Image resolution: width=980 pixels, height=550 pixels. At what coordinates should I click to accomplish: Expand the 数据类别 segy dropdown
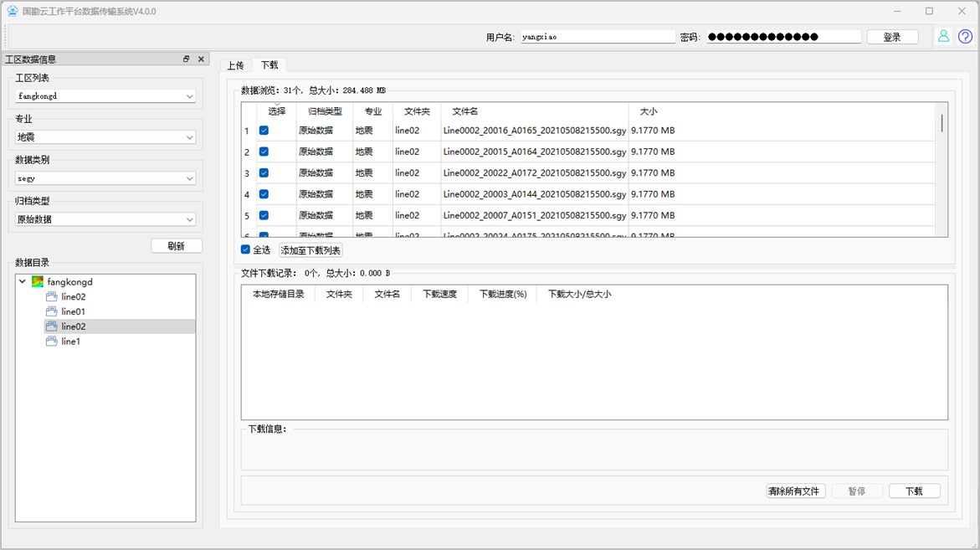tap(106, 178)
